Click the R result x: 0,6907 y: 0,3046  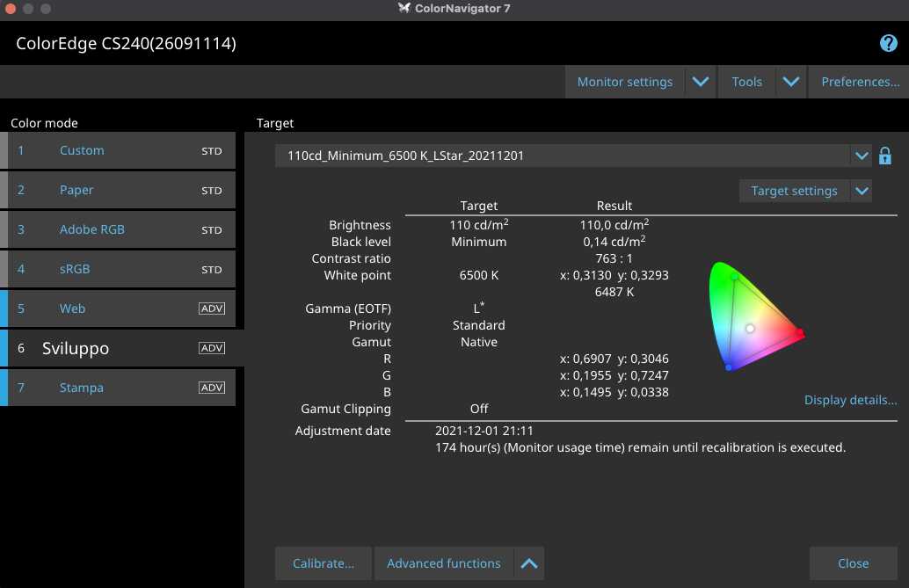tap(614, 359)
